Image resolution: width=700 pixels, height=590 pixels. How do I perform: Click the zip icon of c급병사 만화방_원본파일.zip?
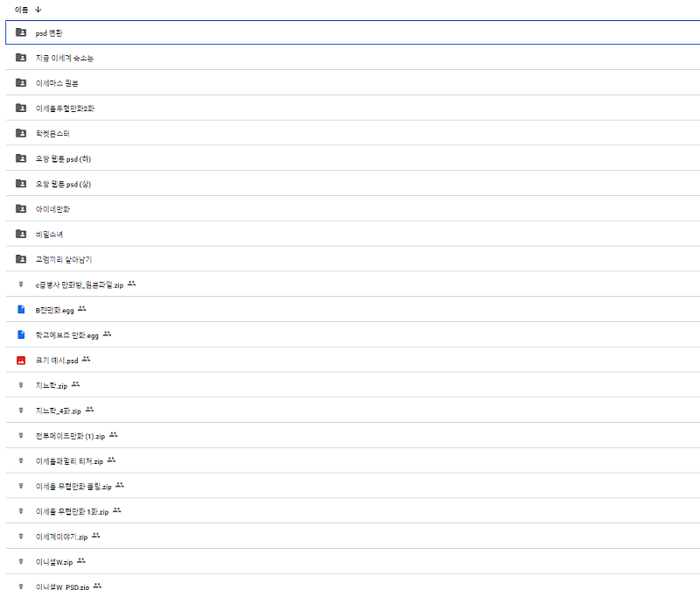pos(21,284)
